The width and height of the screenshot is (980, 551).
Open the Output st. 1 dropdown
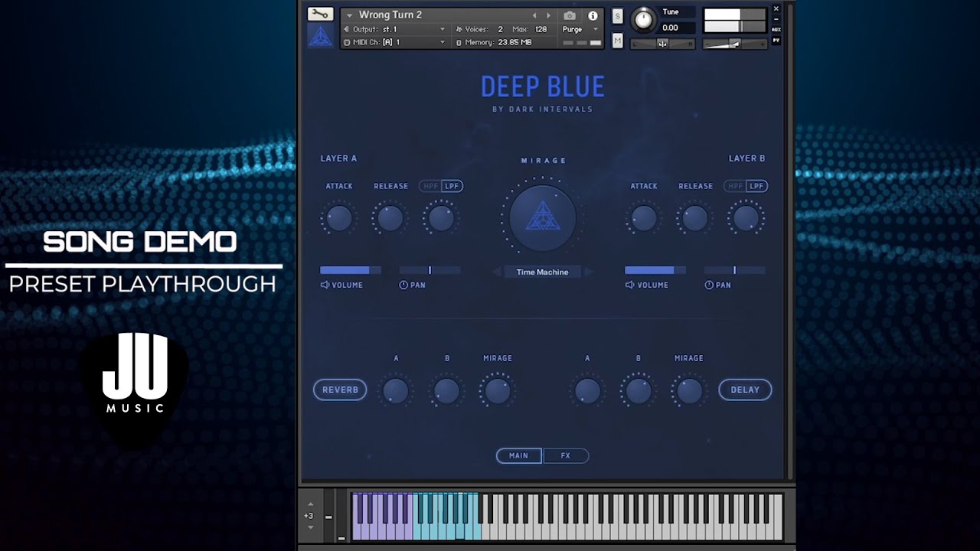pyautogui.click(x=394, y=29)
